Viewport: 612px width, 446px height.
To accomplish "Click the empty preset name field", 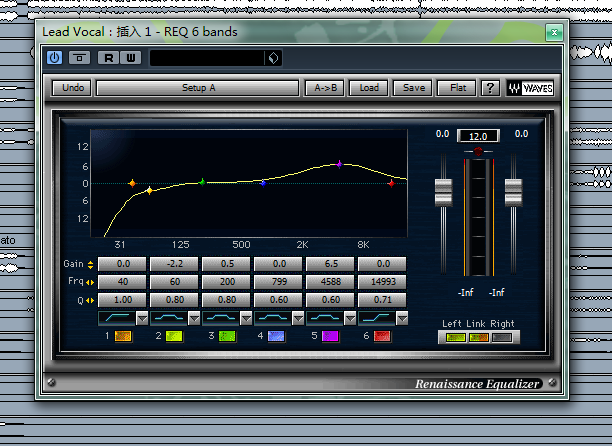I will click(206, 58).
